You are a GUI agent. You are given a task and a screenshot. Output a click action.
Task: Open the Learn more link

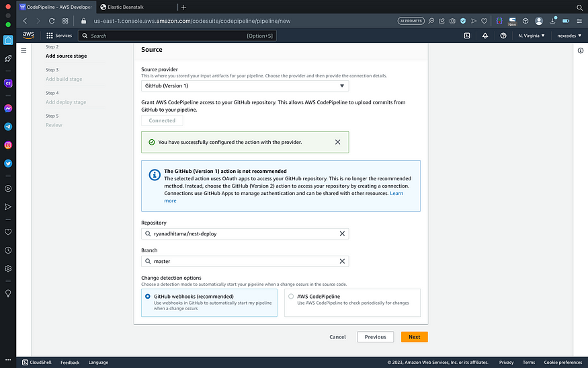click(396, 193)
